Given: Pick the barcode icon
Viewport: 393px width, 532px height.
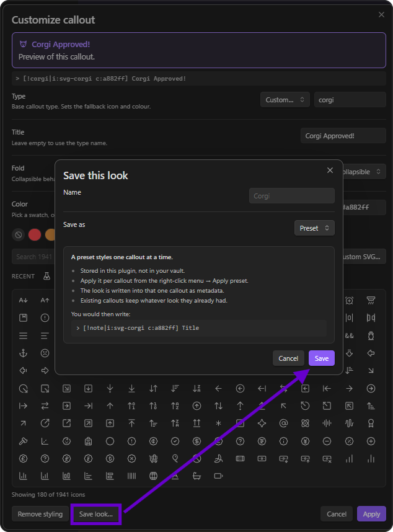Looking at the screenshot, I should point(131,476).
